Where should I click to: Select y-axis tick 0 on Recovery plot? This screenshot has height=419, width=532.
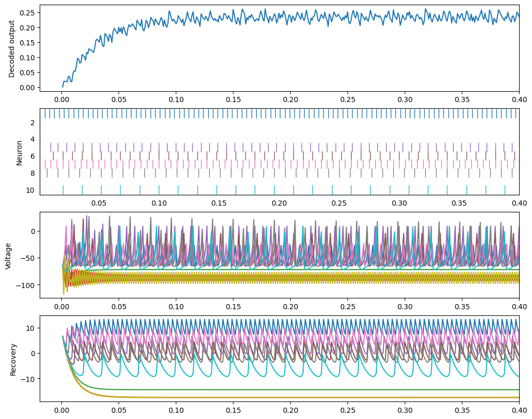click(x=33, y=354)
